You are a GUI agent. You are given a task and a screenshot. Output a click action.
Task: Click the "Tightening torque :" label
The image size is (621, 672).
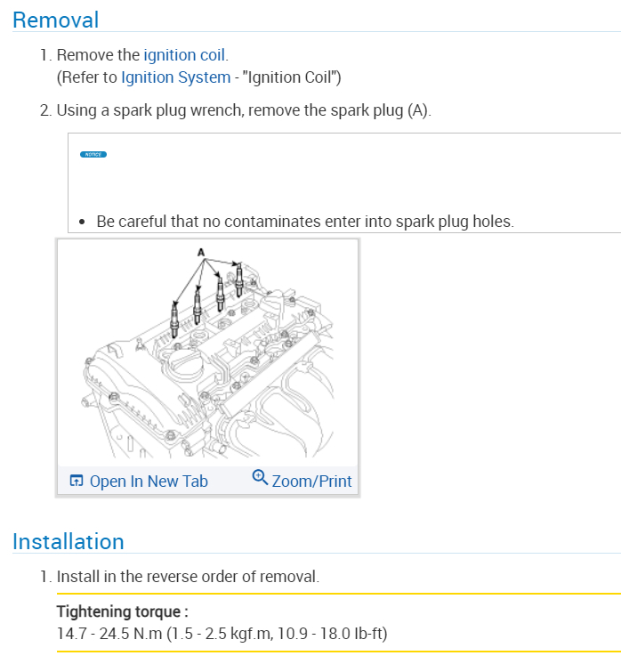122,611
